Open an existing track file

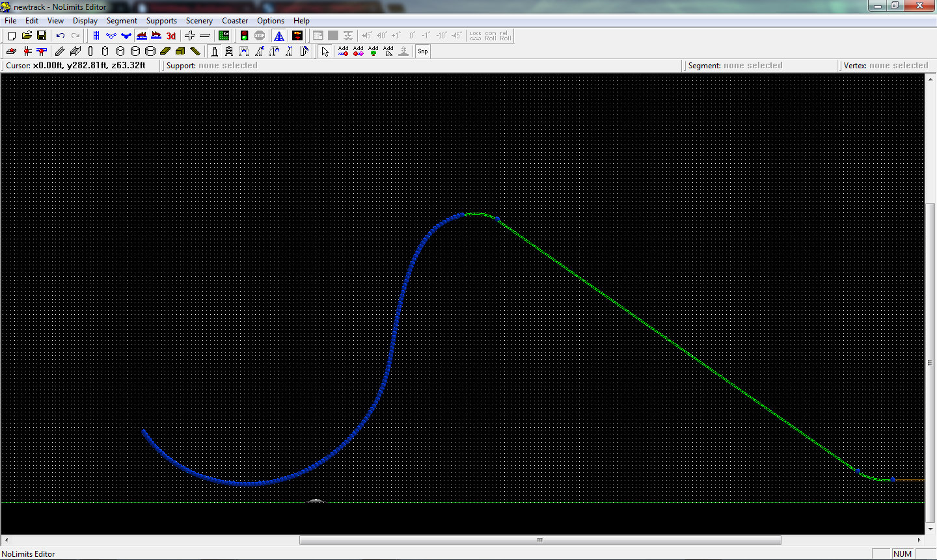(x=27, y=36)
